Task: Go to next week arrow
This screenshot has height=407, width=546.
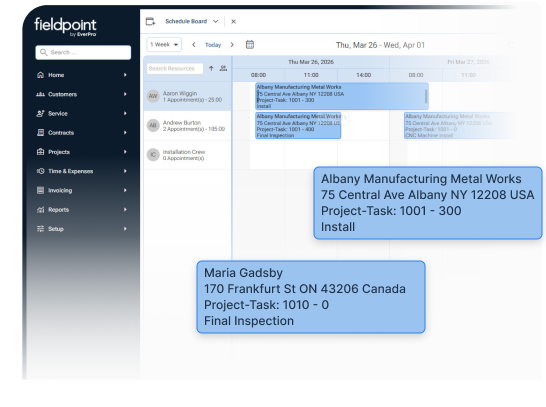Action: click(232, 45)
